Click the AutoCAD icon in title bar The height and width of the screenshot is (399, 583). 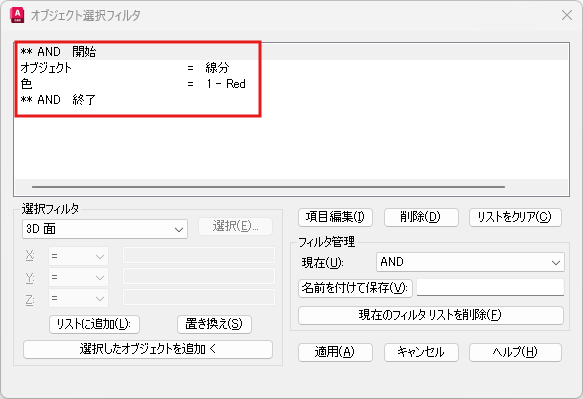[17, 15]
